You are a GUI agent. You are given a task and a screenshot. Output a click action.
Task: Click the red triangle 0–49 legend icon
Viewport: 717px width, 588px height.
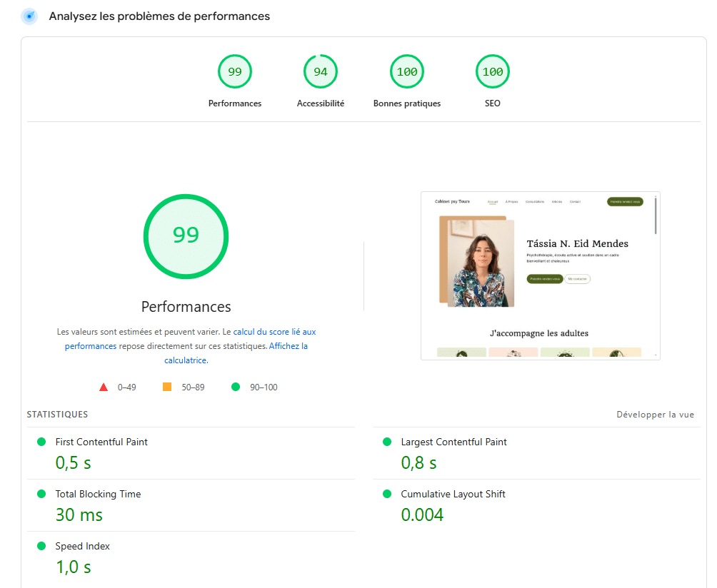point(104,387)
